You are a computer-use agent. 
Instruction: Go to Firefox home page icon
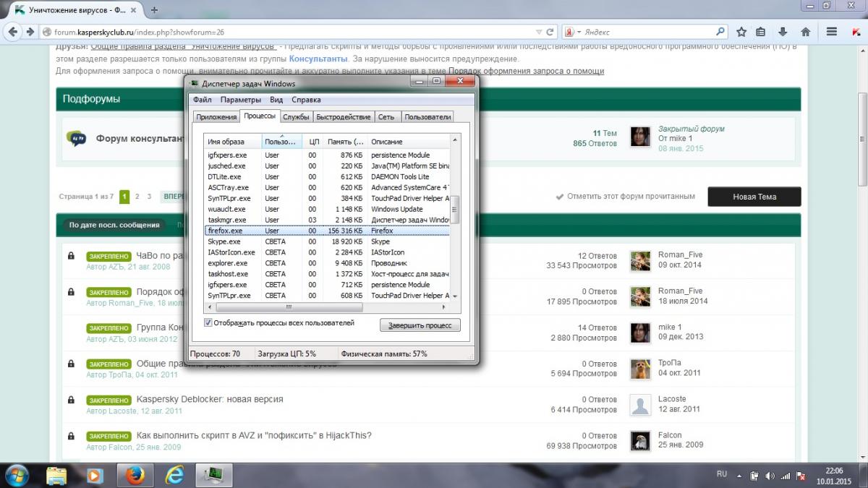[805, 32]
